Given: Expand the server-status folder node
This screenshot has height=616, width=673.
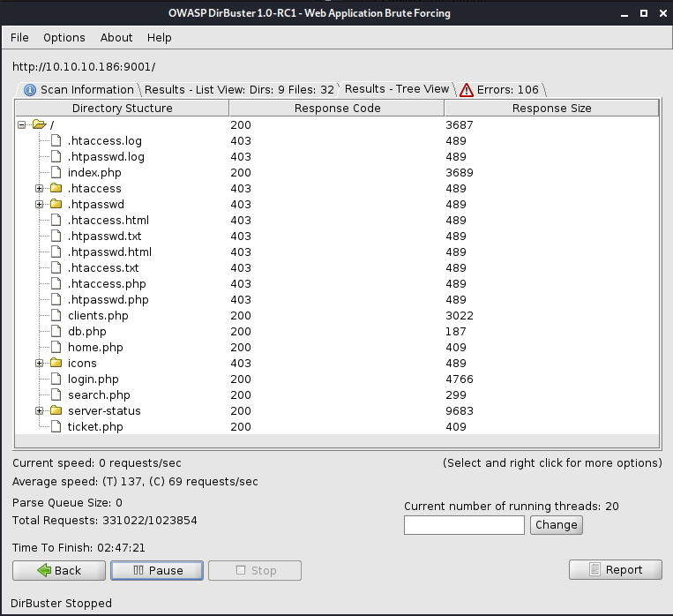Looking at the screenshot, I should 39,411.
